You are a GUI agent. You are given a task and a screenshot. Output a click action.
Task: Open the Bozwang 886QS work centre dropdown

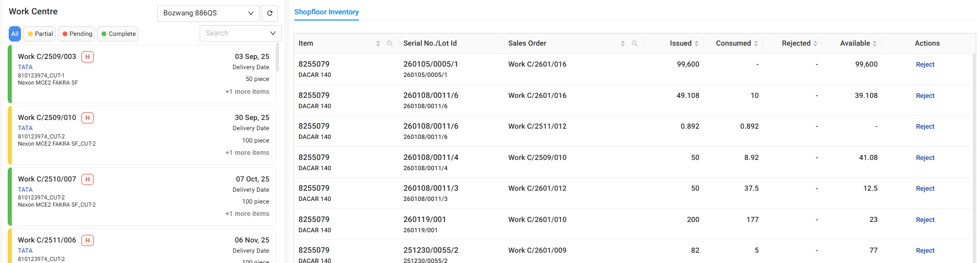click(208, 13)
